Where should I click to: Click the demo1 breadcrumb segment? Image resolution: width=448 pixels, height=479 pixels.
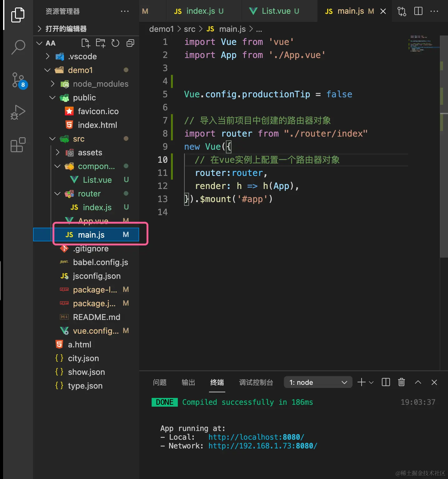[161, 29]
